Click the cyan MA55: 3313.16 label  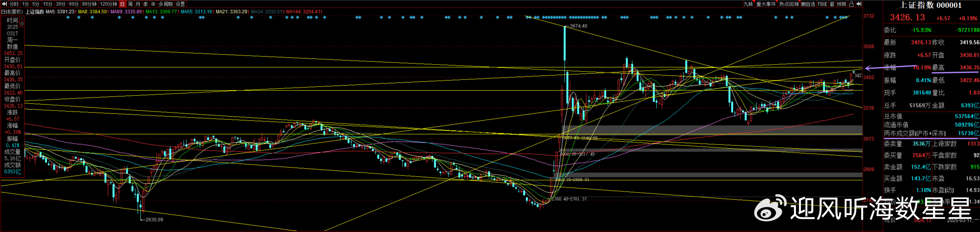point(197,12)
